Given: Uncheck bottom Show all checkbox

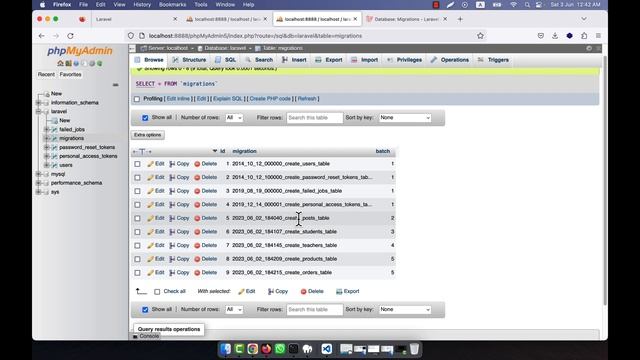Looking at the screenshot, I should click(x=145, y=310).
